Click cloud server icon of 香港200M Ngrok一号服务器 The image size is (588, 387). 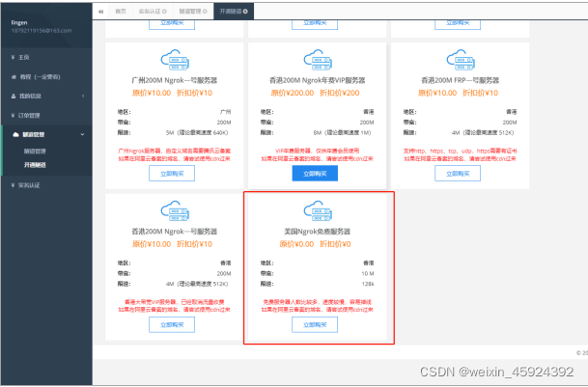175,210
